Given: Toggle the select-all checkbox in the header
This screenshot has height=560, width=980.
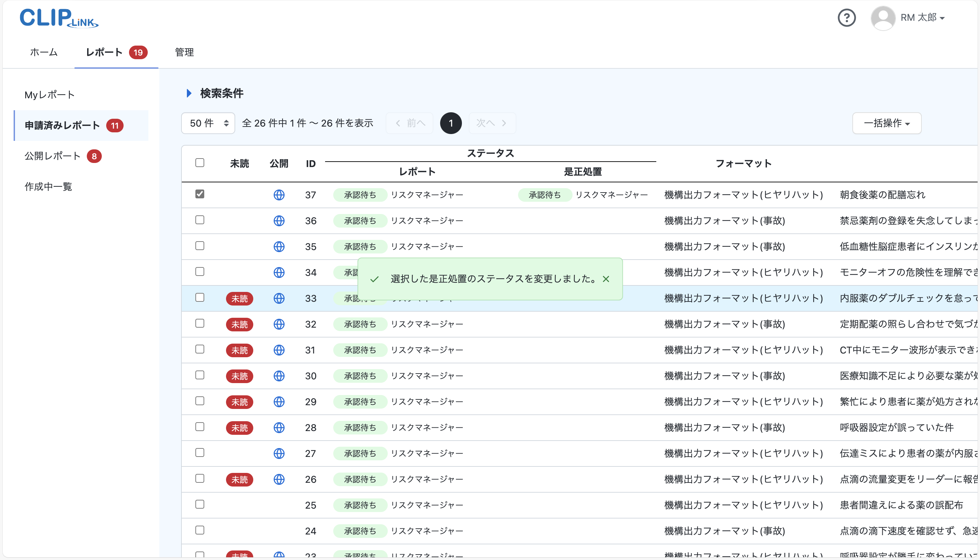Looking at the screenshot, I should click(x=200, y=163).
